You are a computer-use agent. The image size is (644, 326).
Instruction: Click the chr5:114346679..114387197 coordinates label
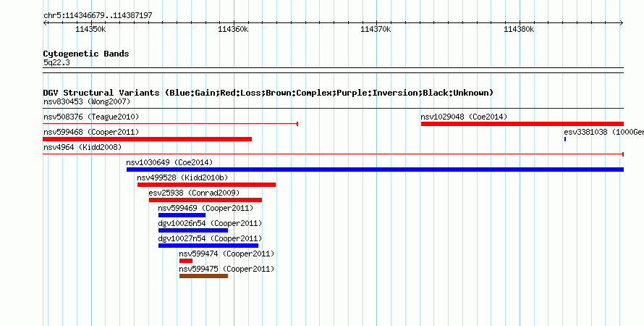(x=98, y=15)
